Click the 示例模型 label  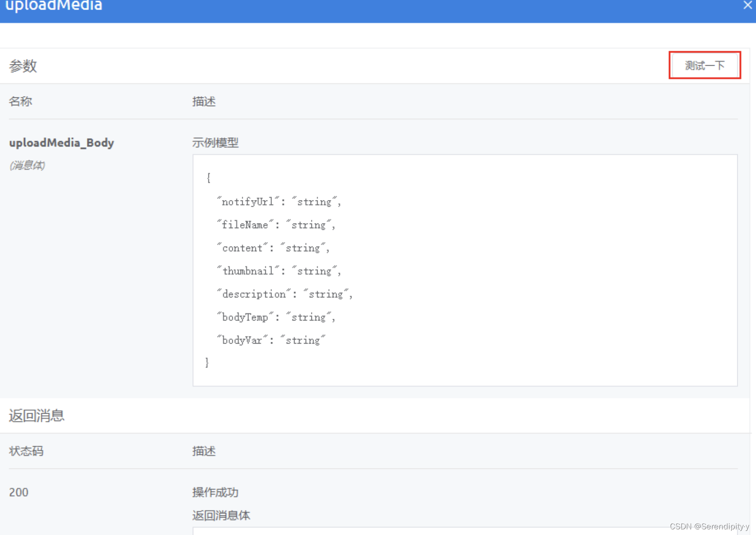pos(215,143)
